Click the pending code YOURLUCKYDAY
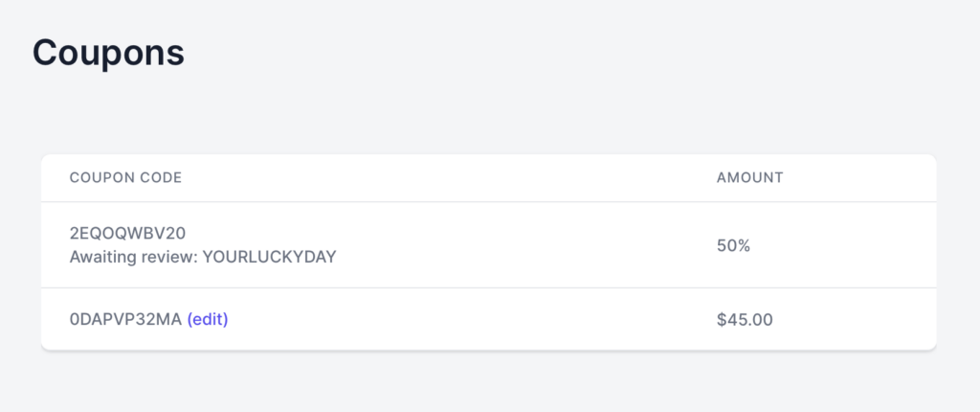980x412 pixels. [269, 257]
